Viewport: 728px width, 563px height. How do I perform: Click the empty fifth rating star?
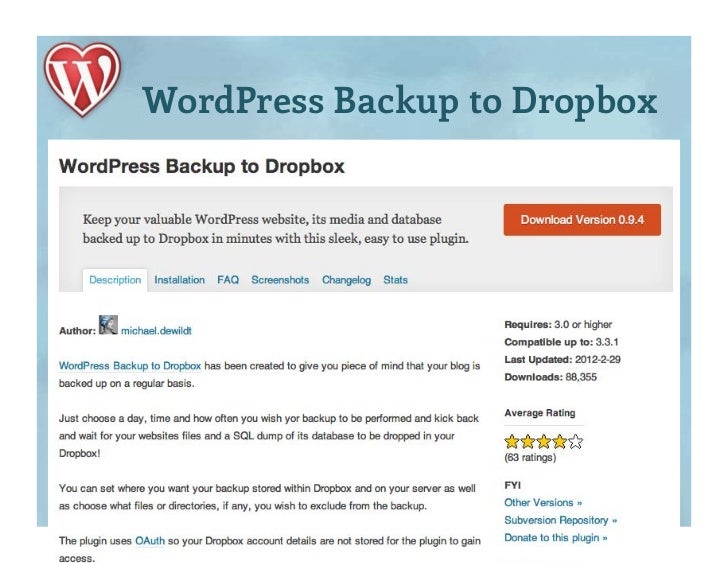tap(575, 441)
